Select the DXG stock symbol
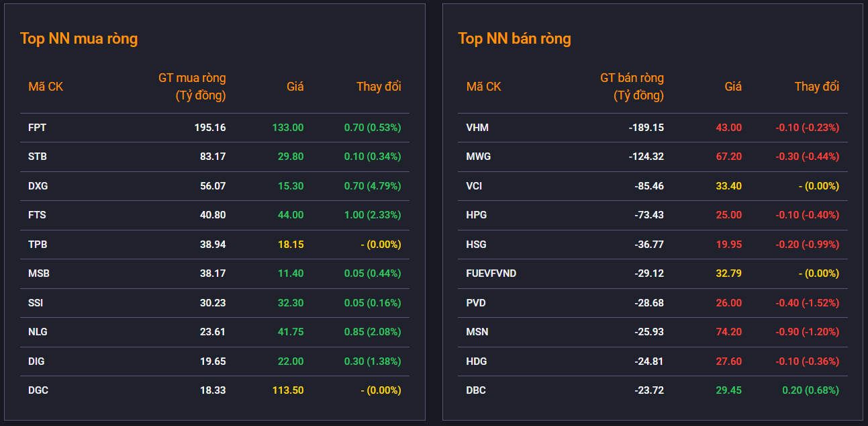This screenshot has height=426, width=868. pyautogui.click(x=38, y=186)
